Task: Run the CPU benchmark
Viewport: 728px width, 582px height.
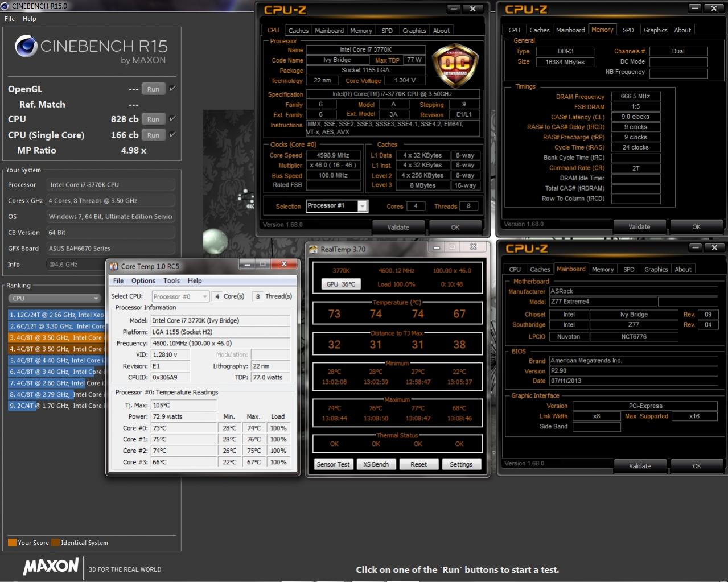Action: click(x=153, y=119)
